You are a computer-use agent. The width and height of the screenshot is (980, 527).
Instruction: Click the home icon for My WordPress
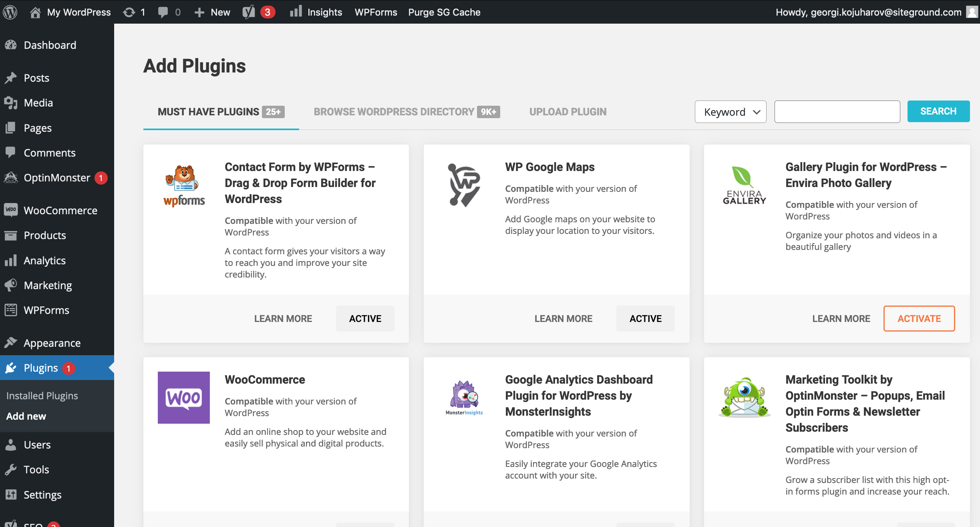tap(35, 12)
